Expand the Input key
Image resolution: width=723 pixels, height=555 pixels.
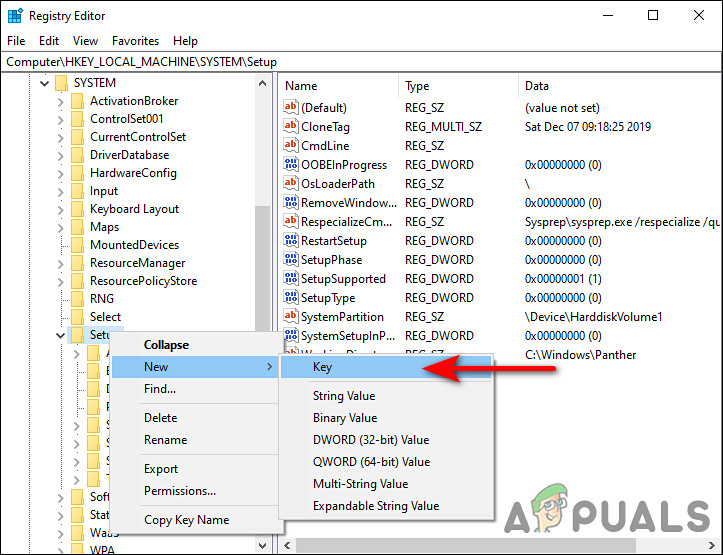tap(60, 191)
